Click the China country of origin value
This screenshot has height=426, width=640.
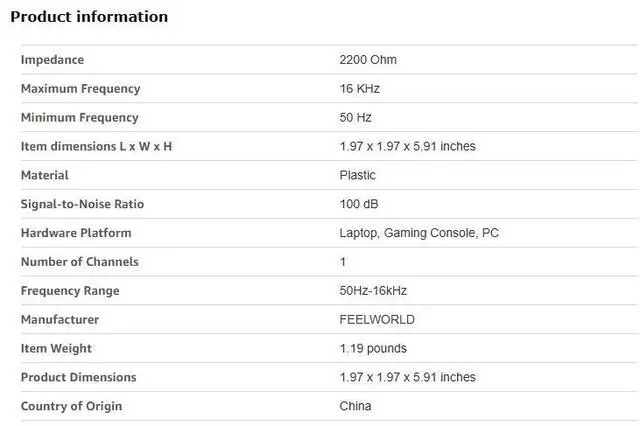click(x=355, y=407)
